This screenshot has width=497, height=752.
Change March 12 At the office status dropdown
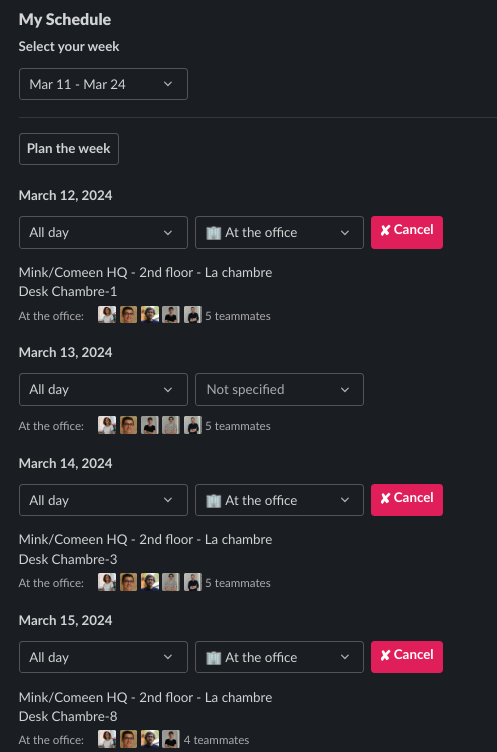point(279,233)
